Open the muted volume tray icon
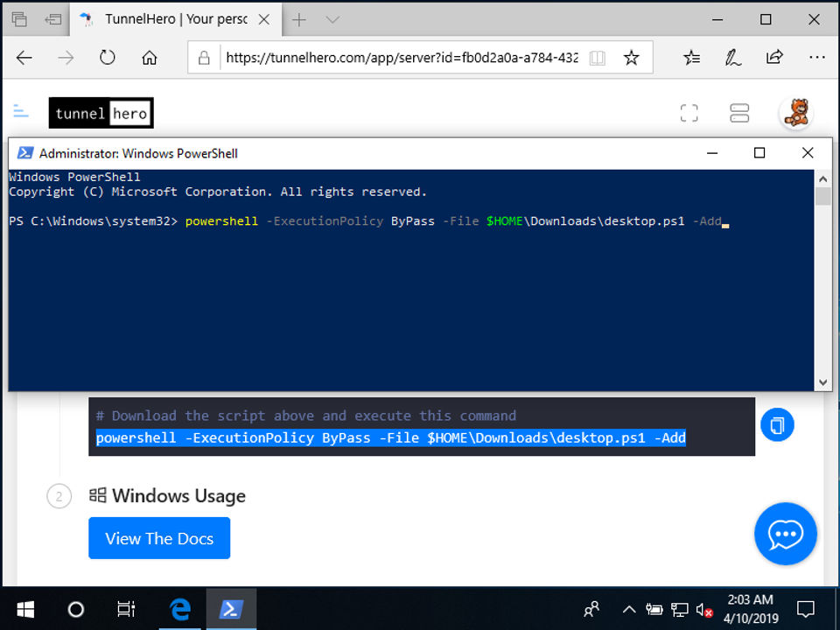 point(703,610)
